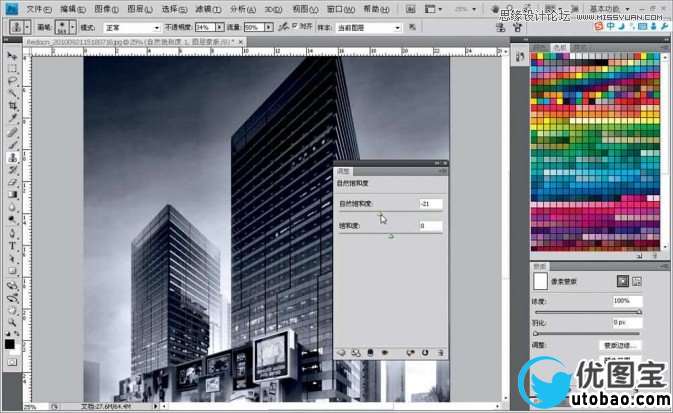The width and height of the screenshot is (673, 413).
Task: Open the 滤镜 (Filter) menu
Action: pos(208,9)
